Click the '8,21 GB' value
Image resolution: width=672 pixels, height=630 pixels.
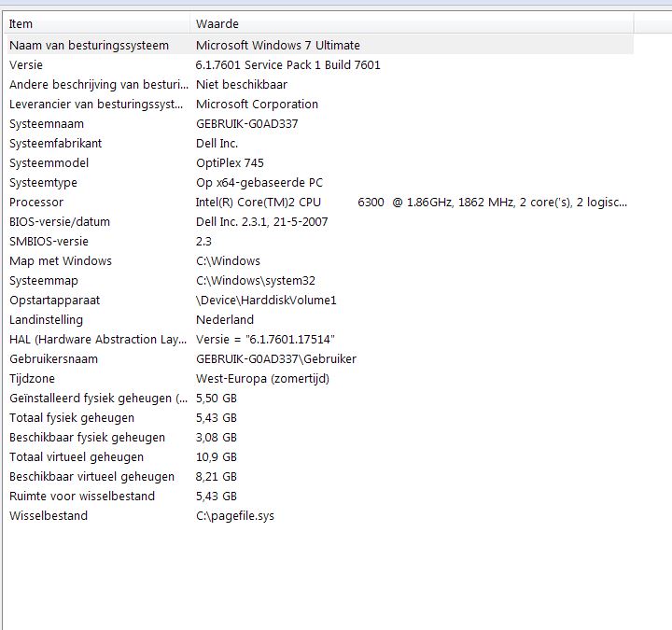tap(217, 477)
